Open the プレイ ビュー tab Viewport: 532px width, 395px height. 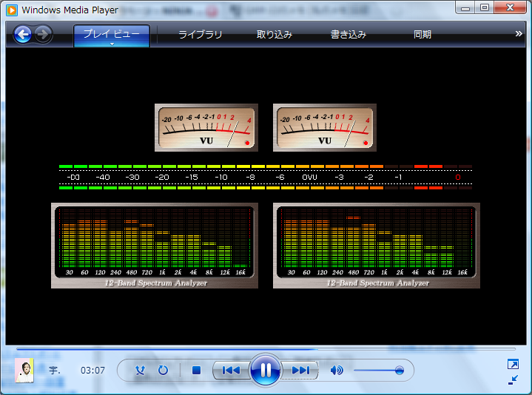(x=112, y=34)
